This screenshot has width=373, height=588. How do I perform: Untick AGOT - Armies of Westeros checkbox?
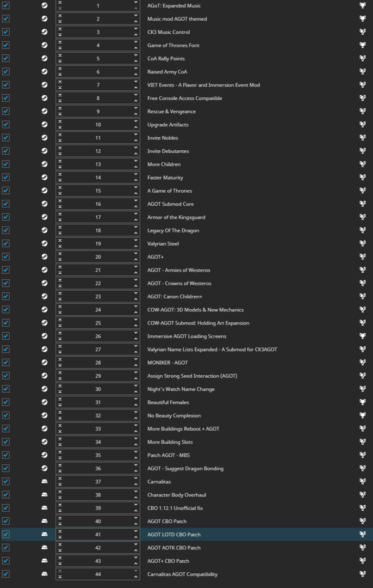pos(5,270)
